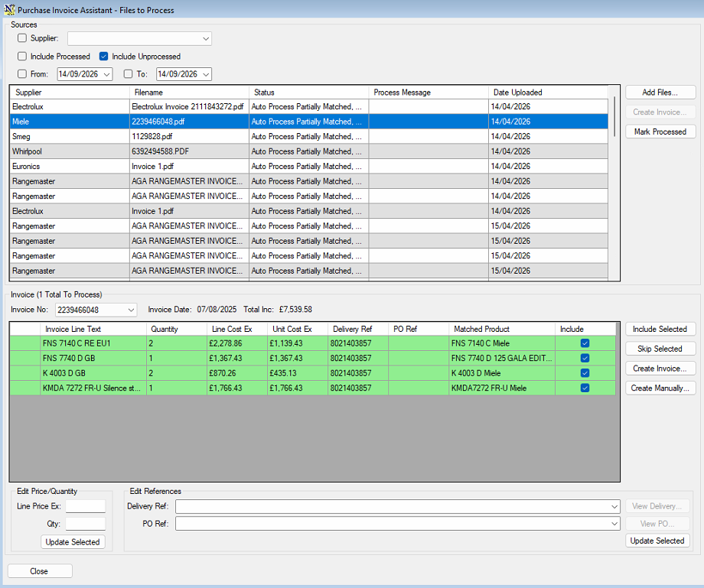Click the Skip Selected button

pos(660,349)
